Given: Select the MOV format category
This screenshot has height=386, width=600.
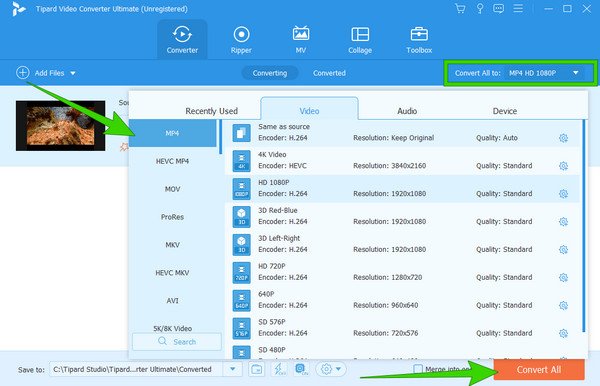Looking at the screenshot, I should (x=173, y=189).
